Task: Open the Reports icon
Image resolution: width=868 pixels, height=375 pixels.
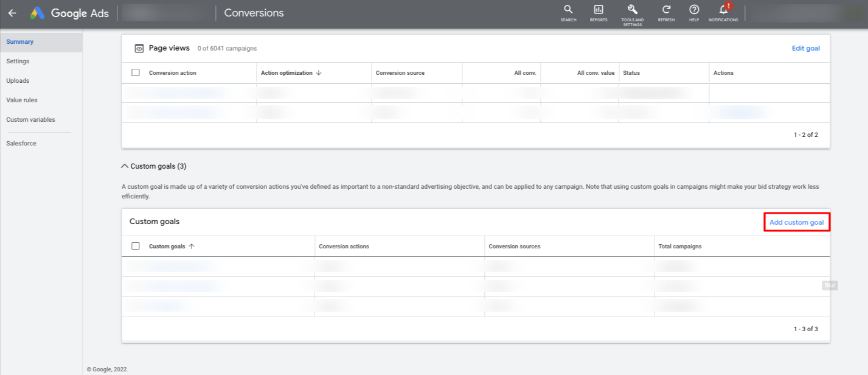Action: pos(599,10)
